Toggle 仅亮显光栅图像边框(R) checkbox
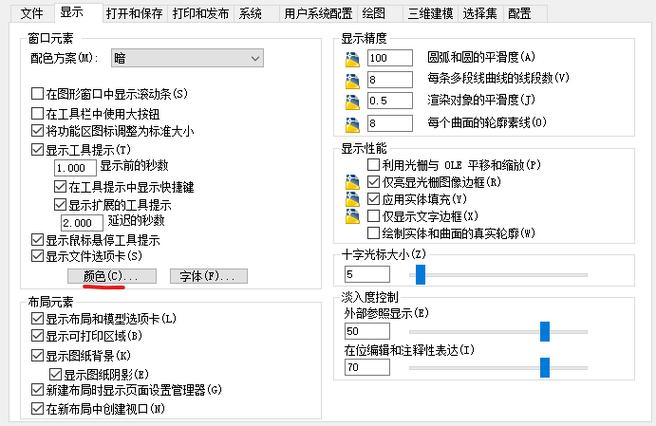The height and width of the screenshot is (426, 656). [x=373, y=182]
